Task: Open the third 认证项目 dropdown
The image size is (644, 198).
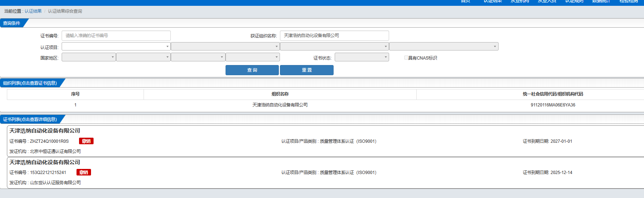Action: coord(334,47)
